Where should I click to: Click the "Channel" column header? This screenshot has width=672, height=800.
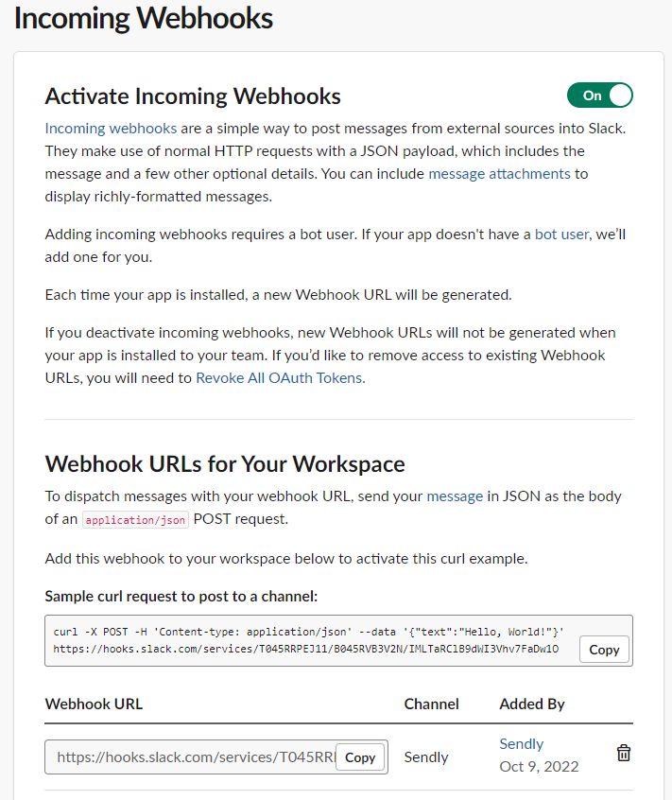click(431, 704)
